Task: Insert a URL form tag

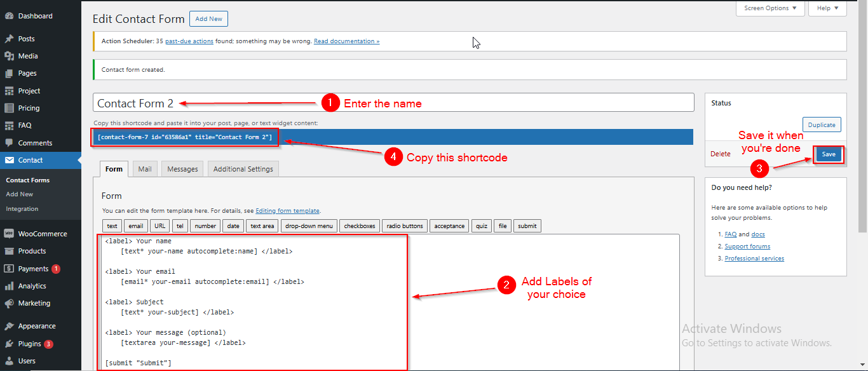Action: [160, 226]
